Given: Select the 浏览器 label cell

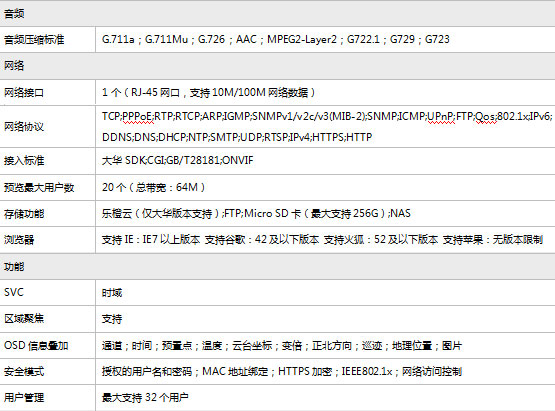Looking at the screenshot, I should (47, 240).
